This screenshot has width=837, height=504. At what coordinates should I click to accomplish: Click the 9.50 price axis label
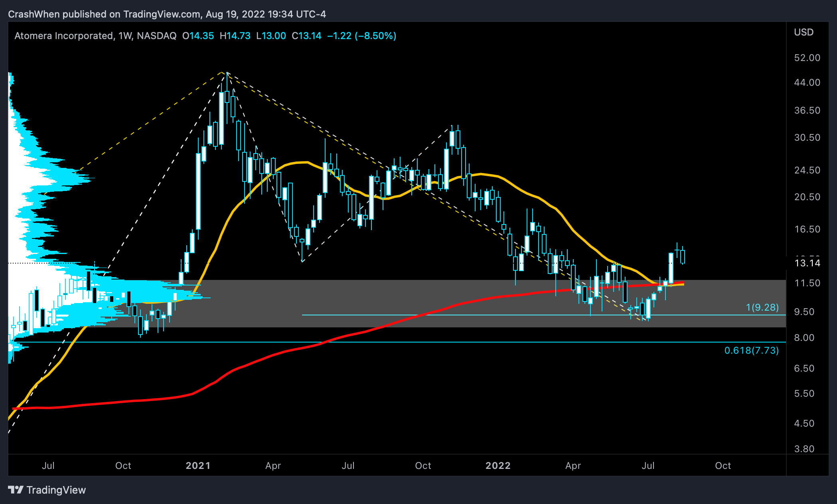(804, 312)
